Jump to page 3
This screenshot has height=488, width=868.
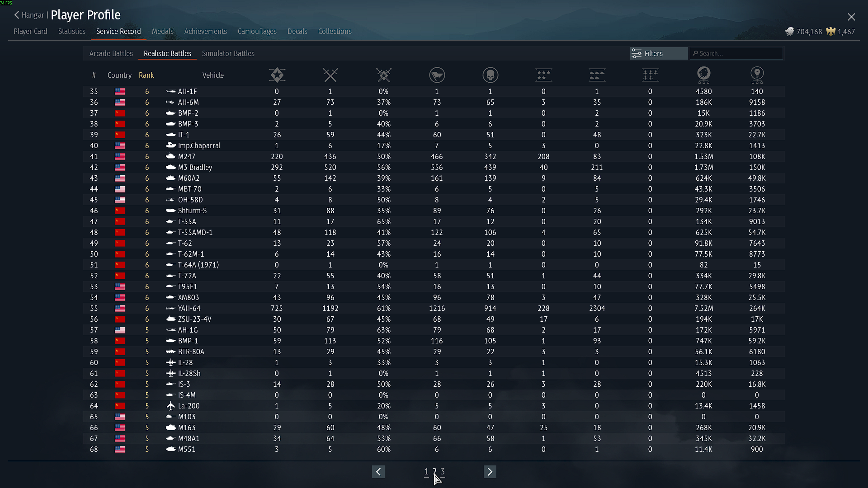pos(443,471)
